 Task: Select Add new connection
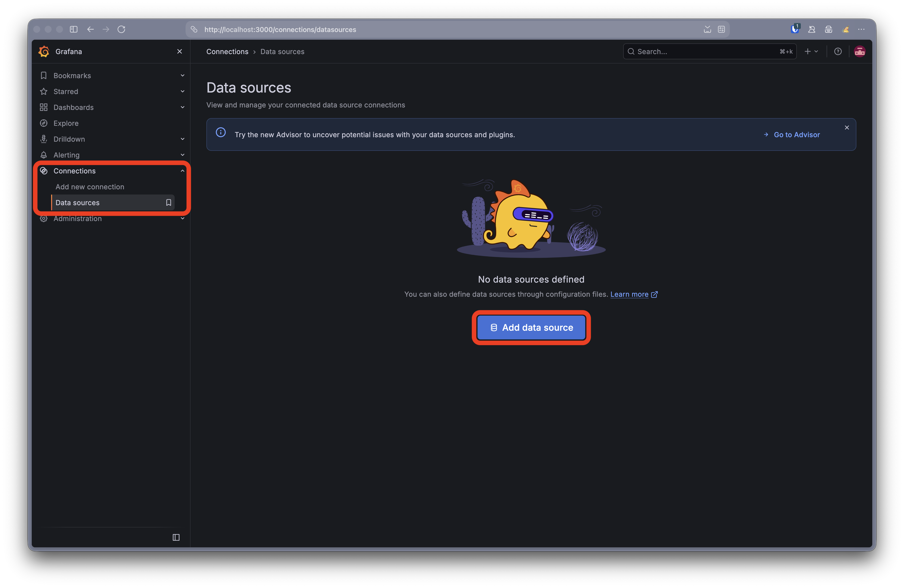(90, 187)
